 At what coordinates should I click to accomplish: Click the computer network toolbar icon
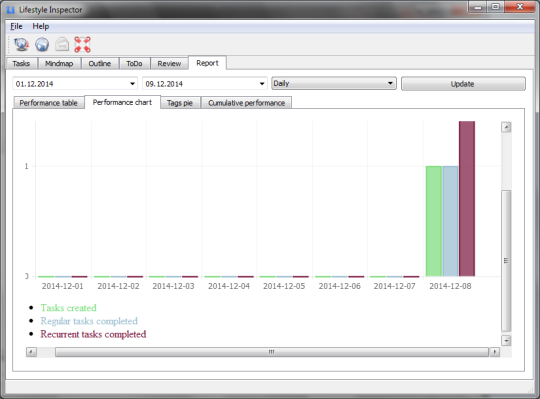point(21,44)
